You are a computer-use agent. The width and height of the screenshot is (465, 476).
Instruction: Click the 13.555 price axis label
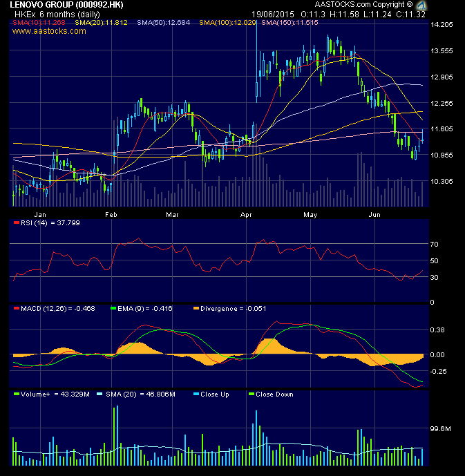click(x=442, y=50)
